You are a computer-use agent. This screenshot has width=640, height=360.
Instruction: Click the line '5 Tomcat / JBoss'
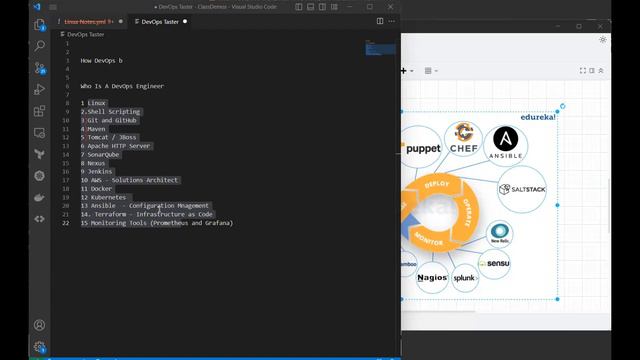pyautogui.click(x=109, y=138)
